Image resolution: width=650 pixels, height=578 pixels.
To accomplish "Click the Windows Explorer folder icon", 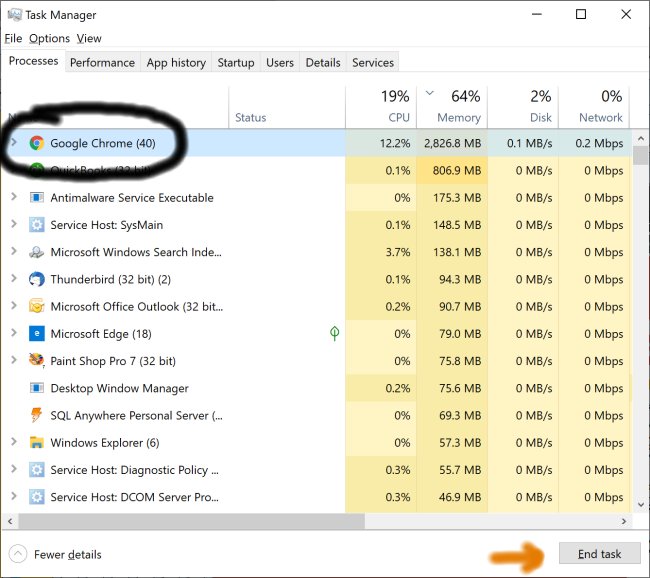I will click(37, 442).
